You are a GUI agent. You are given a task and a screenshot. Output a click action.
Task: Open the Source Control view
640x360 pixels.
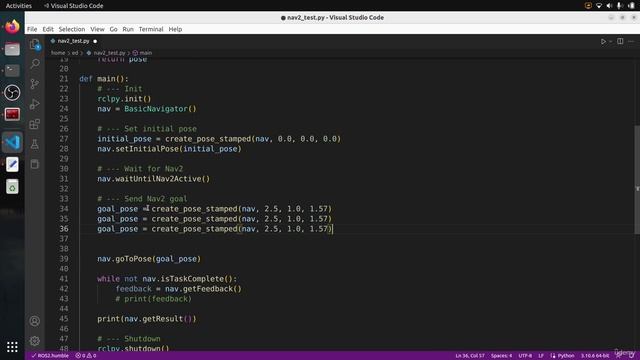35,84
